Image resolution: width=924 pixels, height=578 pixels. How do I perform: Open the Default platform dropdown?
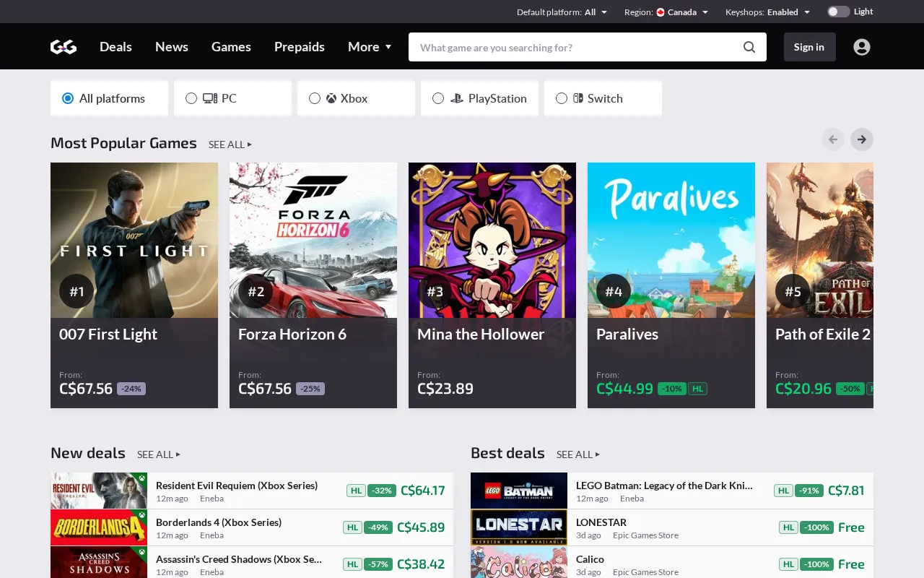(x=562, y=12)
